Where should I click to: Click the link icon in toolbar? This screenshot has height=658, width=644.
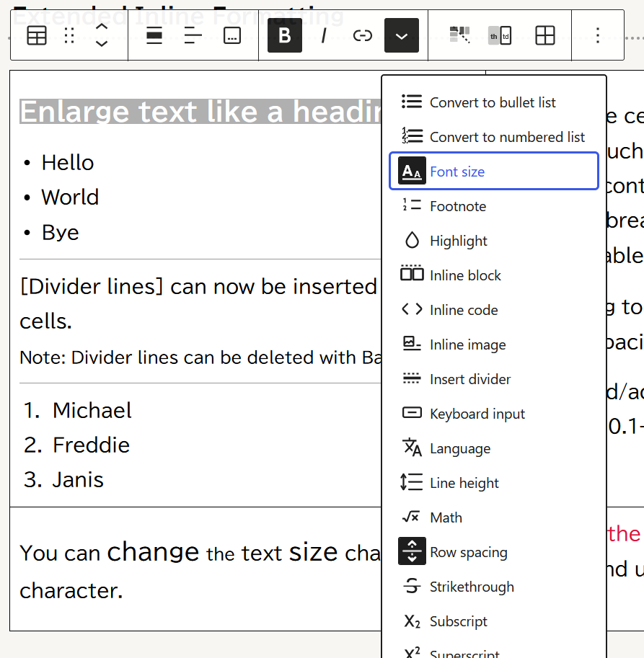(x=362, y=35)
